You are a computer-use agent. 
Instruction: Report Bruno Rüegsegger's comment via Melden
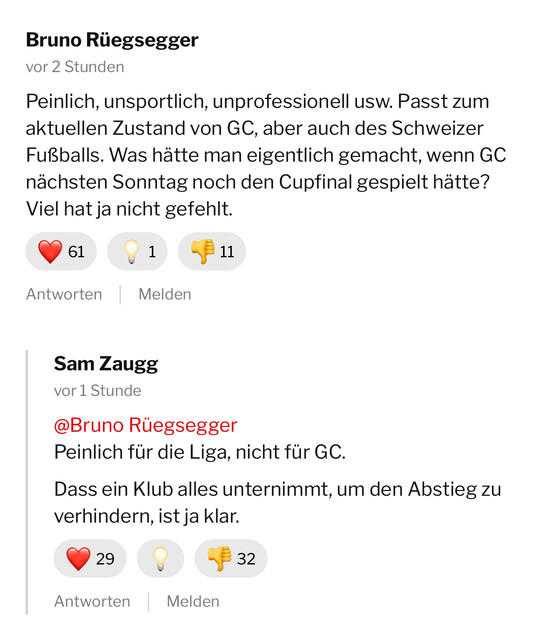(x=165, y=294)
